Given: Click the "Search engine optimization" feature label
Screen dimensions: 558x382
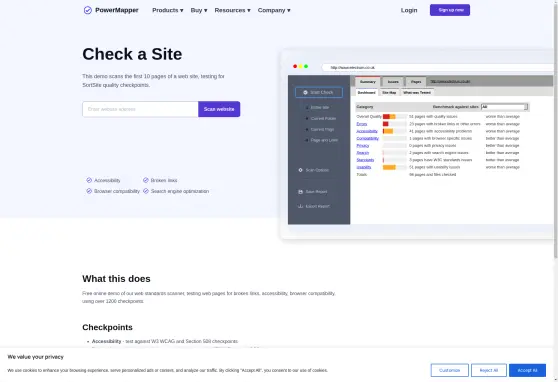Looking at the screenshot, I should 180,191.
